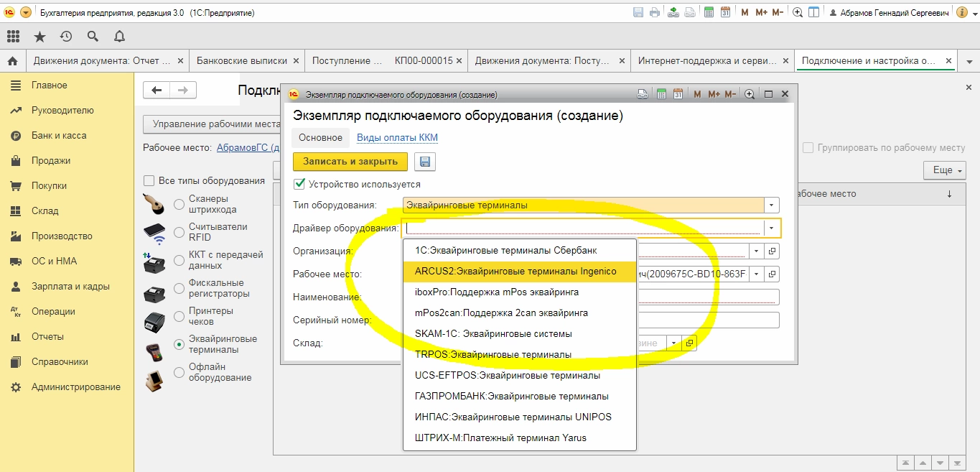980x472 pixels.
Task: Go to the home start page icon
Action: pos(12,61)
